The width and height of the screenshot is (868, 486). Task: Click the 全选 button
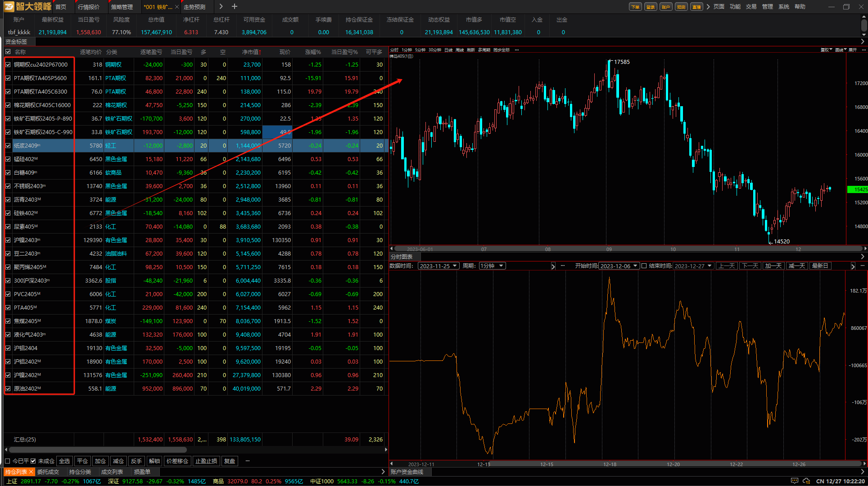[64, 461]
